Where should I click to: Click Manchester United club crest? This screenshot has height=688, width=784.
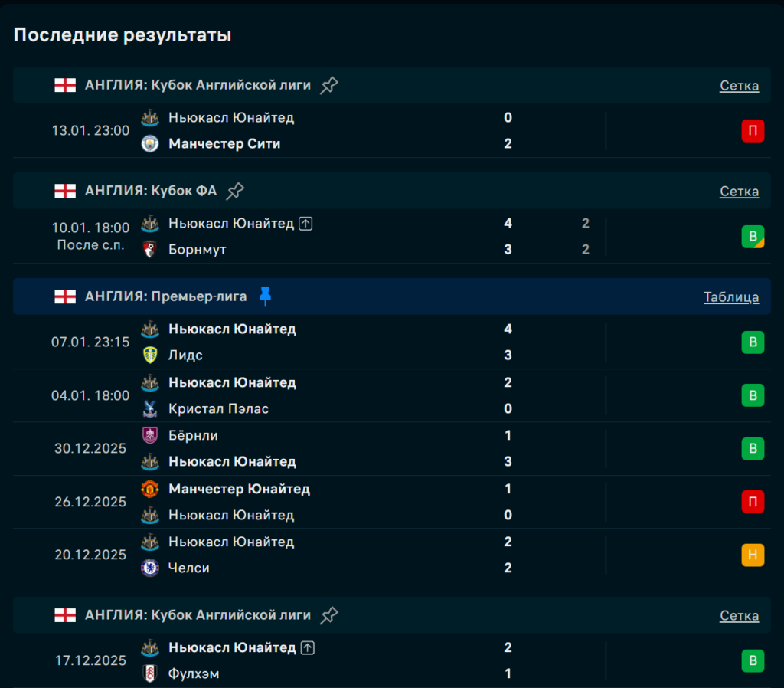point(150,489)
